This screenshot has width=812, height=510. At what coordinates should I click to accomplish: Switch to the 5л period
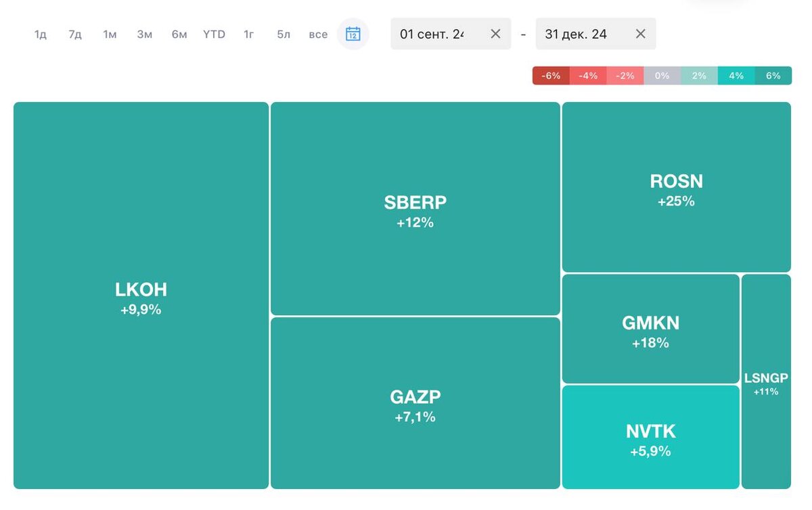pyautogui.click(x=284, y=34)
